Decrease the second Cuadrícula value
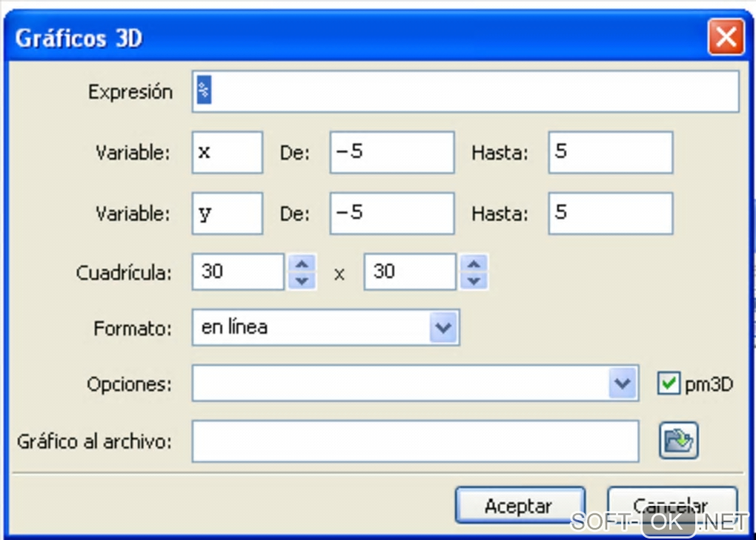The image size is (756, 540). point(474,280)
